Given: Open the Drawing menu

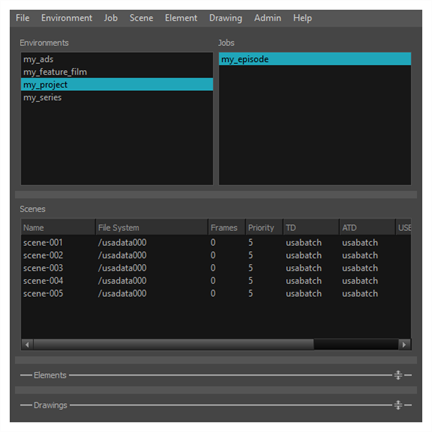Looking at the screenshot, I should 226,18.
